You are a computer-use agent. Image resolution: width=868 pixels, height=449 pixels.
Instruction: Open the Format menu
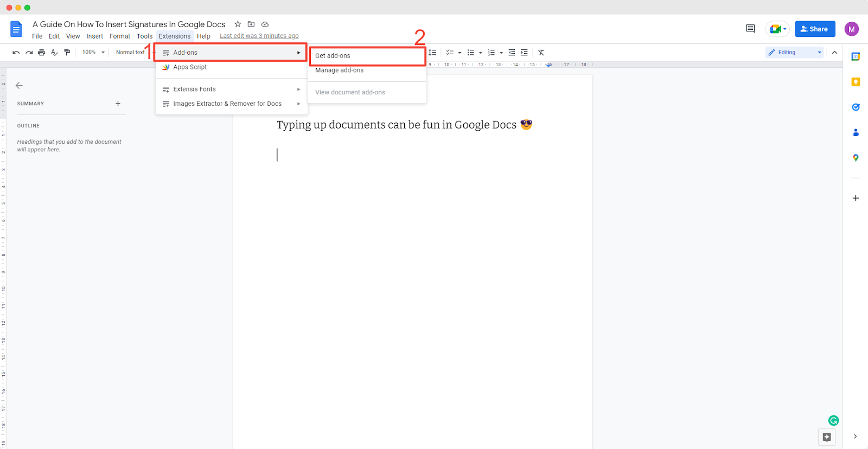pyautogui.click(x=120, y=36)
